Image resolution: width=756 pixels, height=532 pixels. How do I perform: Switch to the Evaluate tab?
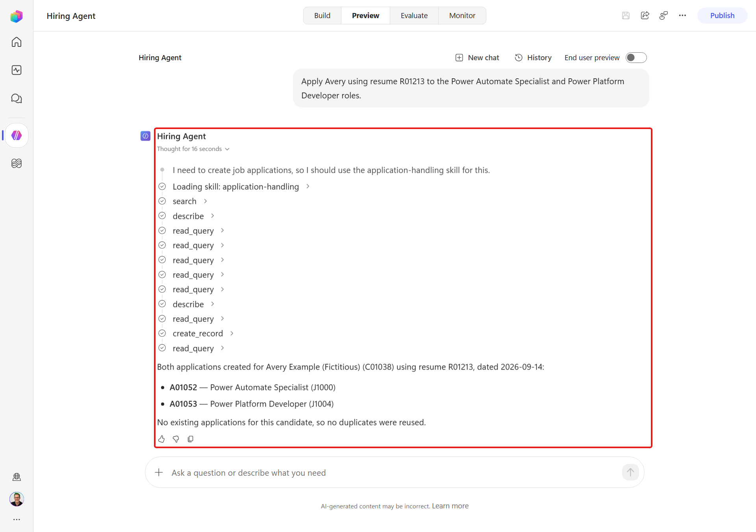(414, 16)
